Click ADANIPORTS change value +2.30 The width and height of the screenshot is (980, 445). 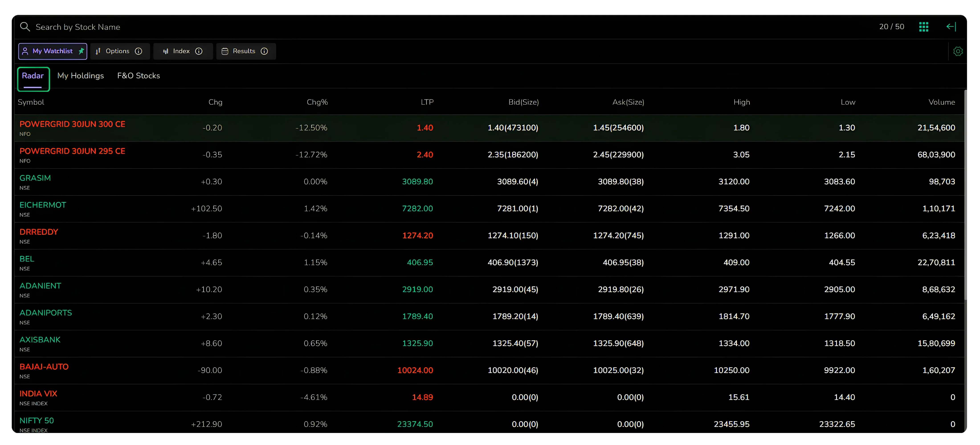coord(212,317)
